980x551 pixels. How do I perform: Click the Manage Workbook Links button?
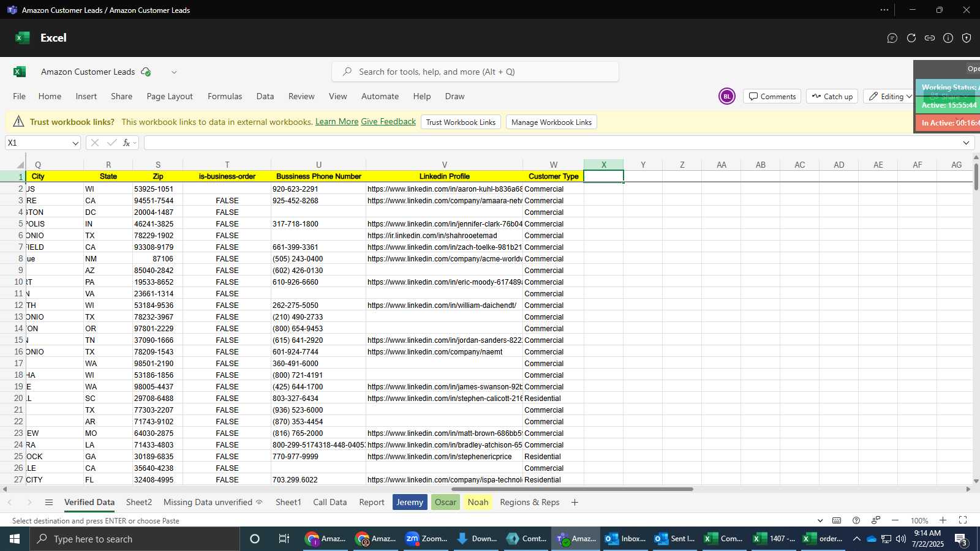point(551,122)
